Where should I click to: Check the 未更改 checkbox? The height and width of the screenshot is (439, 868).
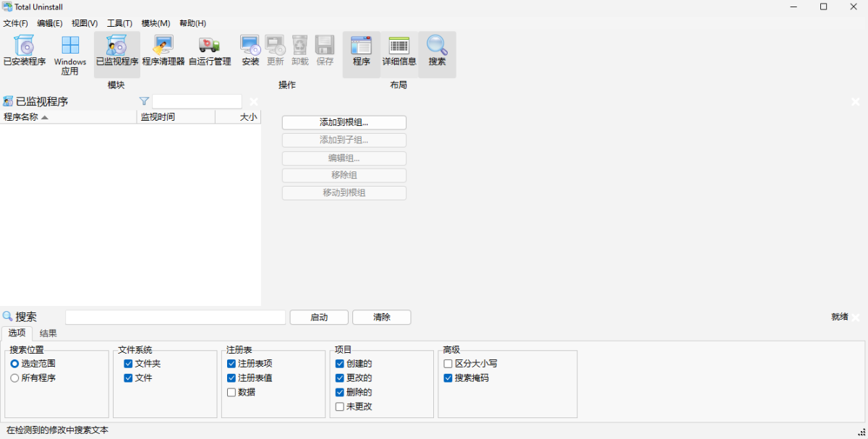[340, 407]
